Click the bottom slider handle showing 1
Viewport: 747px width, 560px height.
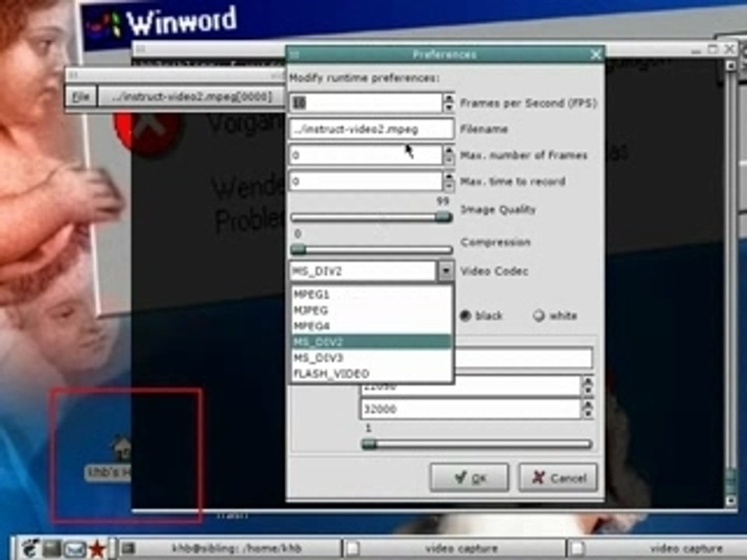pyautogui.click(x=369, y=444)
